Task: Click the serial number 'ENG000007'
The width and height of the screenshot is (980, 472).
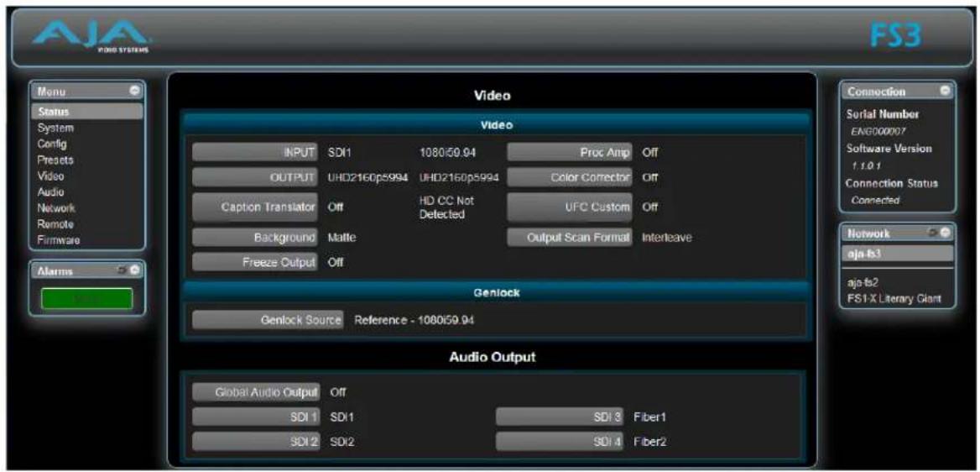Action: 878,132
